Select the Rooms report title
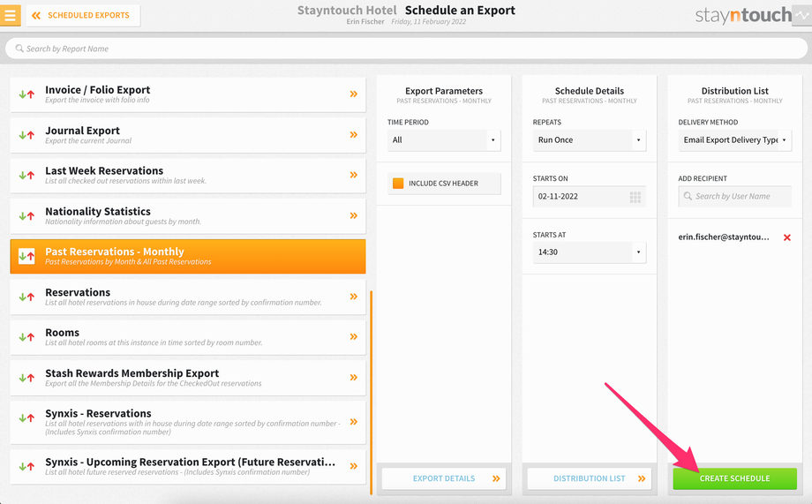The image size is (812, 504). coord(62,333)
